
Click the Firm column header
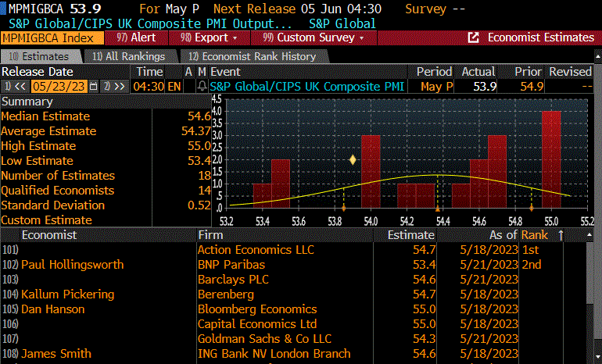(x=210, y=235)
